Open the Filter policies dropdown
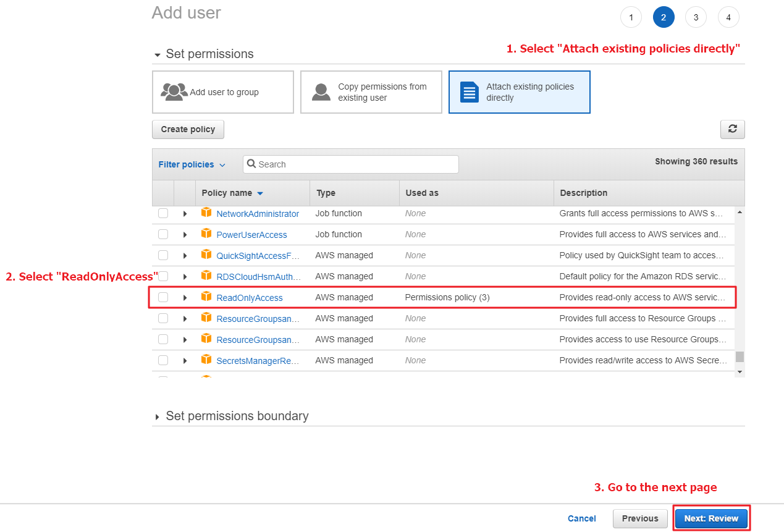Viewport: 784px width, 532px height. pyautogui.click(x=192, y=164)
